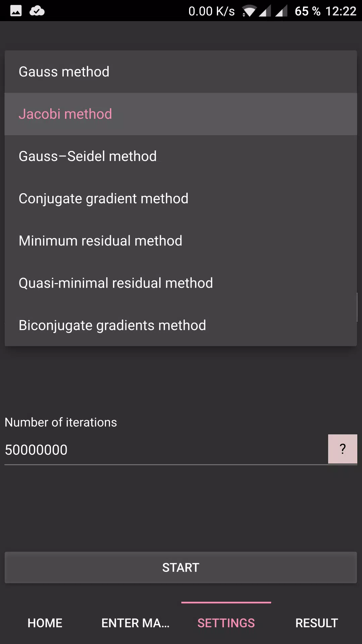The height and width of the screenshot is (644, 362).
Task: Pick Biconjugate gradients method
Action: [x=181, y=325]
